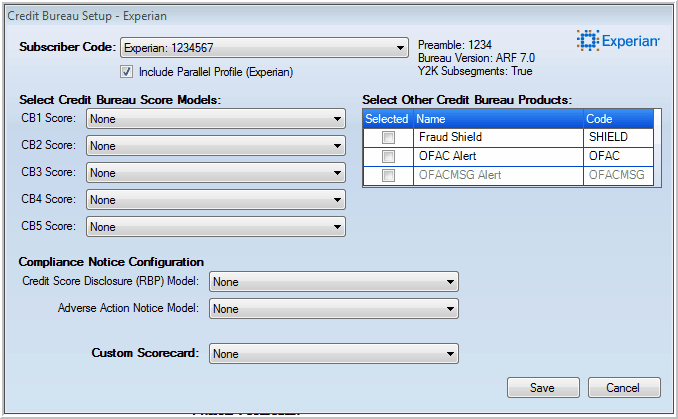Click the SHIELD code cell

[x=619, y=138]
